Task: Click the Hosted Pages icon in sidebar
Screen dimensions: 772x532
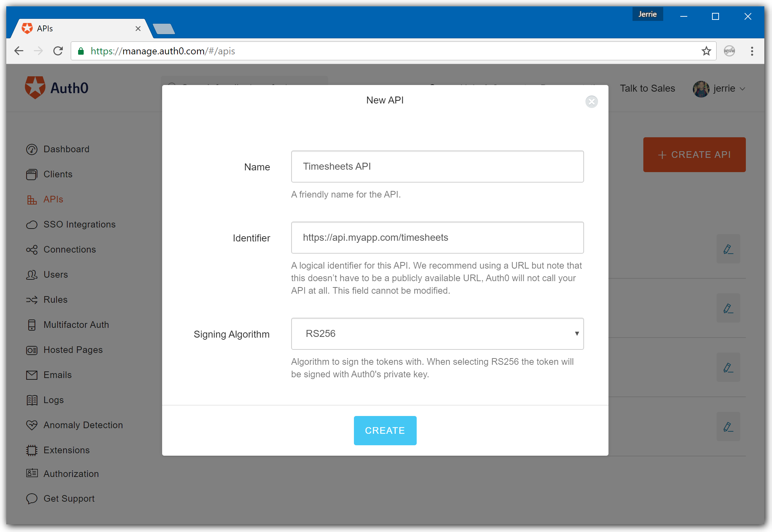Action: [x=32, y=350]
